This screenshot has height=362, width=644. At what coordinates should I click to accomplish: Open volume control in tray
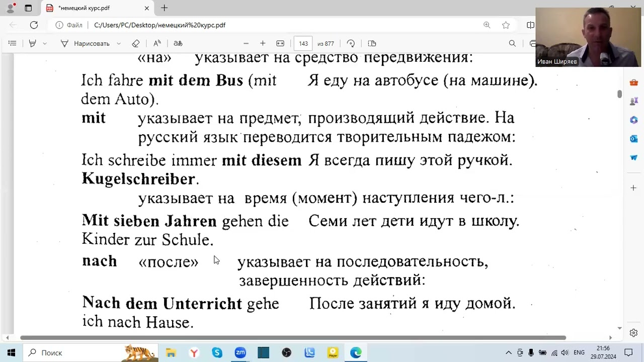coord(565,352)
